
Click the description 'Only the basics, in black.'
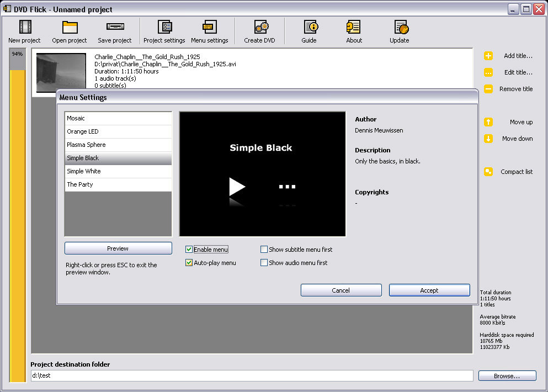click(x=387, y=161)
